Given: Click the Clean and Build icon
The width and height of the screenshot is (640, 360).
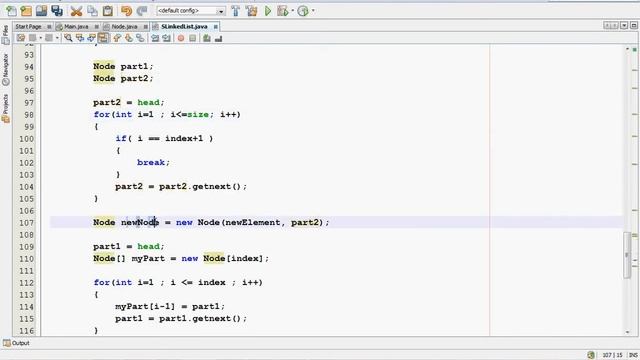Looking at the screenshot, I should [x=251, y=11].
